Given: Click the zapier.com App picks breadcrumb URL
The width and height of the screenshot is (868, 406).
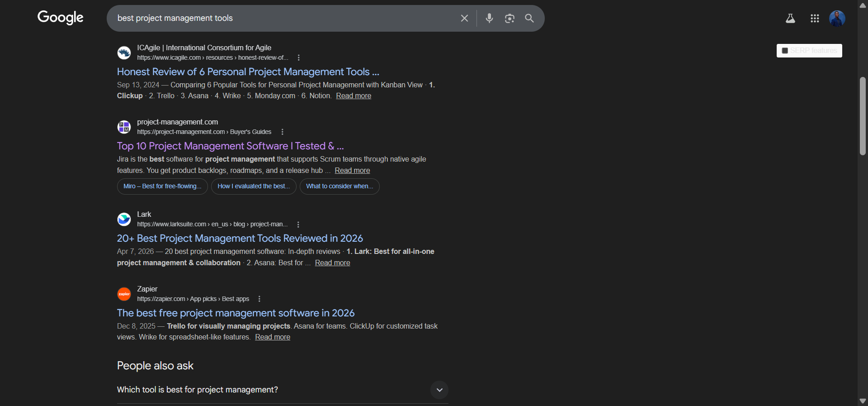Looking at the screenshot, I should 193,299.
